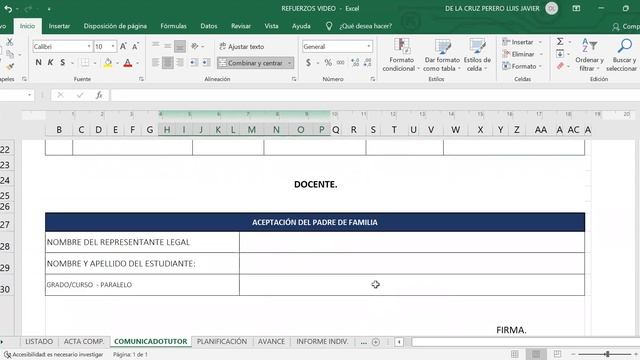
Task: Click the AutoSum sigma icon
Action: tap(560, 42)
